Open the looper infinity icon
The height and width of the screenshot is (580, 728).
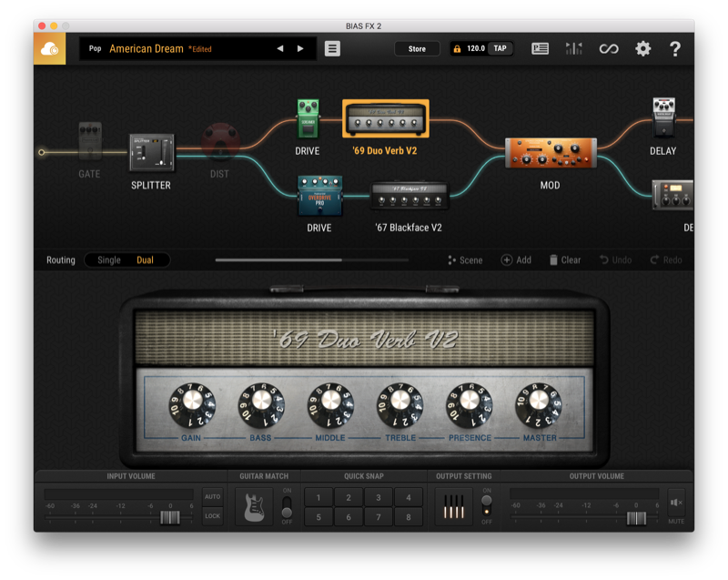pyautogui.click(x=609, y=48)
